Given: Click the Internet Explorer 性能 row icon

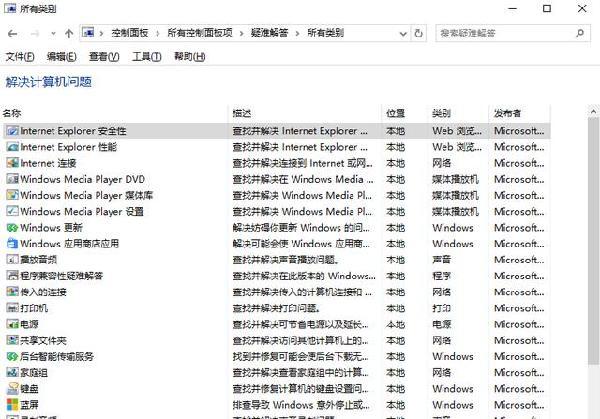Looking at the screenshot, I should click(12, 147).
